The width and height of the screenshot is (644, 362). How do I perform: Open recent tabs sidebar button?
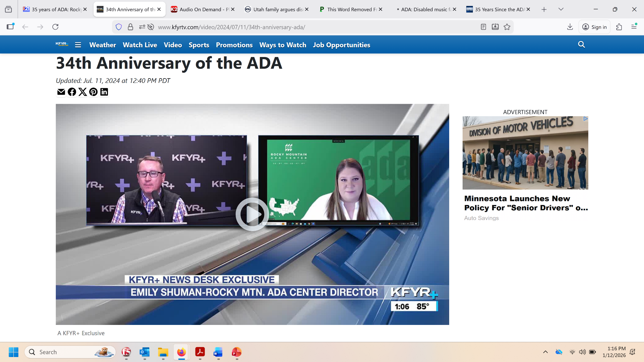[10, 27]
